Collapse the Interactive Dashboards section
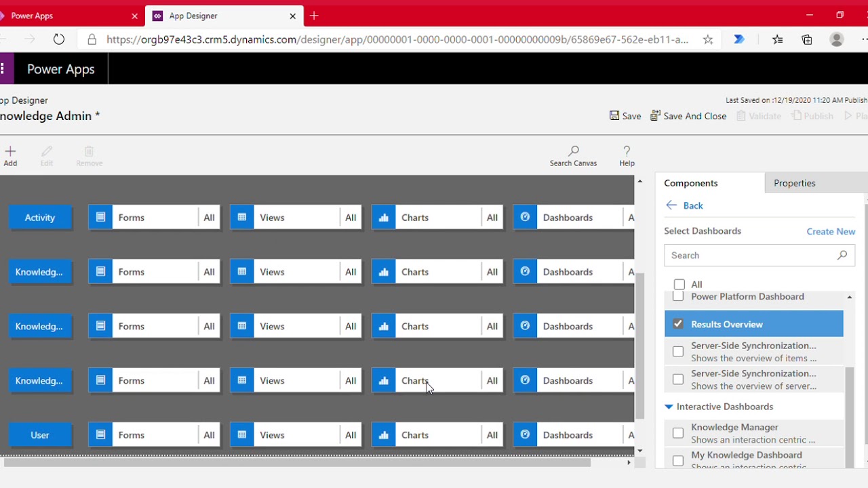 (669, 407)
